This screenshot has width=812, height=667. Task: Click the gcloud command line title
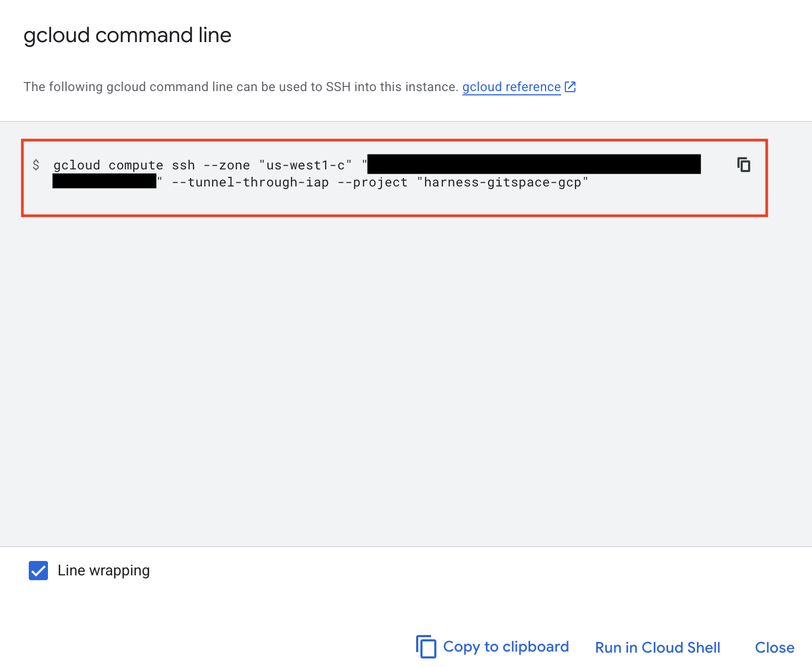click(x=127, y=35)
